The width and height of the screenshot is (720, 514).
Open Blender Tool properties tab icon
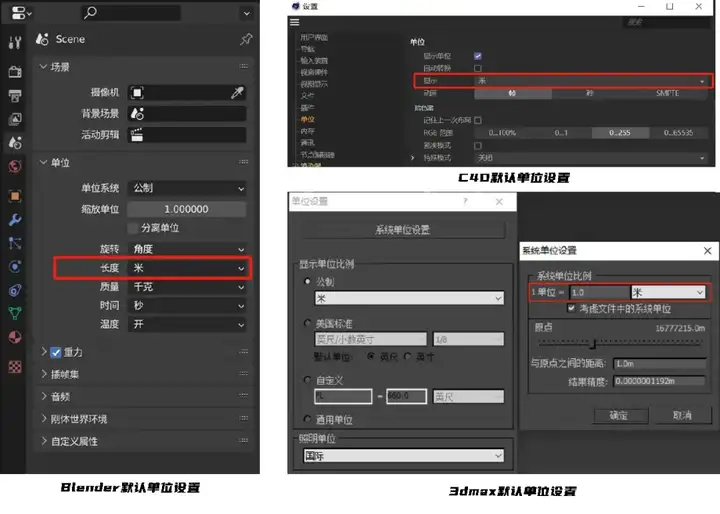pos(15,42)
